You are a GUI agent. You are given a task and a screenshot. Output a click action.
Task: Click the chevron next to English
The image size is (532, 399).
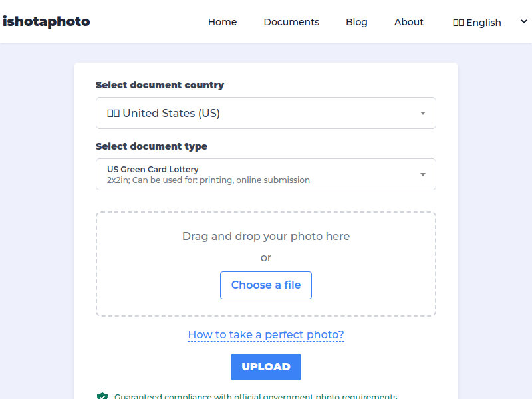click(524, 22)
